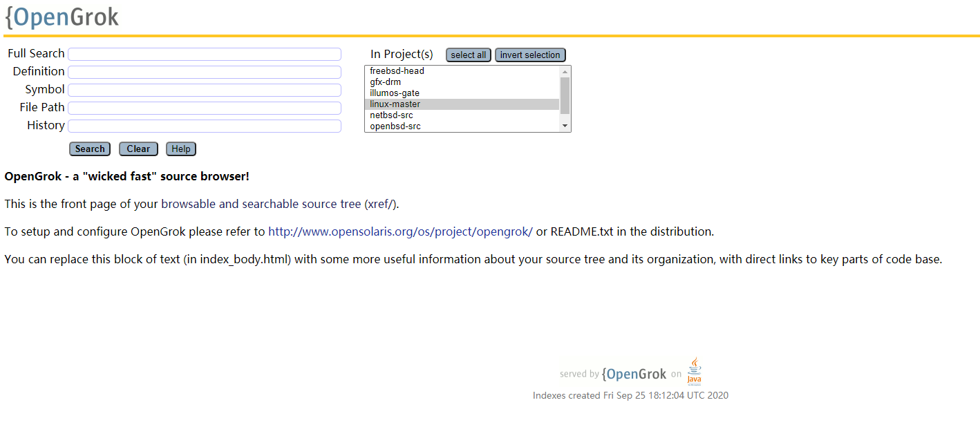Open the OpenGrok logo in footer
Viewport: 980px width, 427px height.
pyautogui.click(x=634, y=374)
